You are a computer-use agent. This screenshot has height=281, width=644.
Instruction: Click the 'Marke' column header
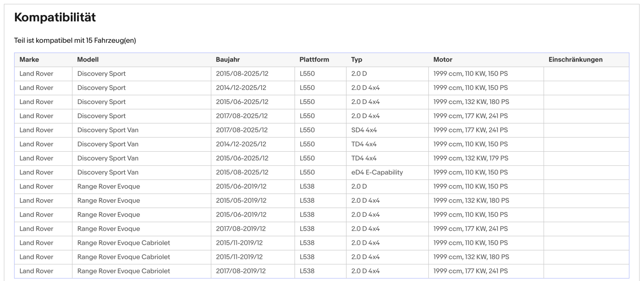click(29, 60)
